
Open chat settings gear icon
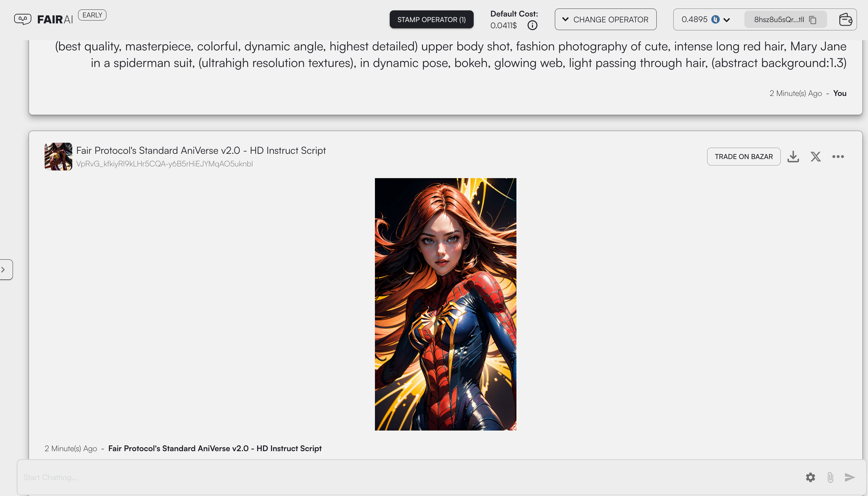coord(810,477)
